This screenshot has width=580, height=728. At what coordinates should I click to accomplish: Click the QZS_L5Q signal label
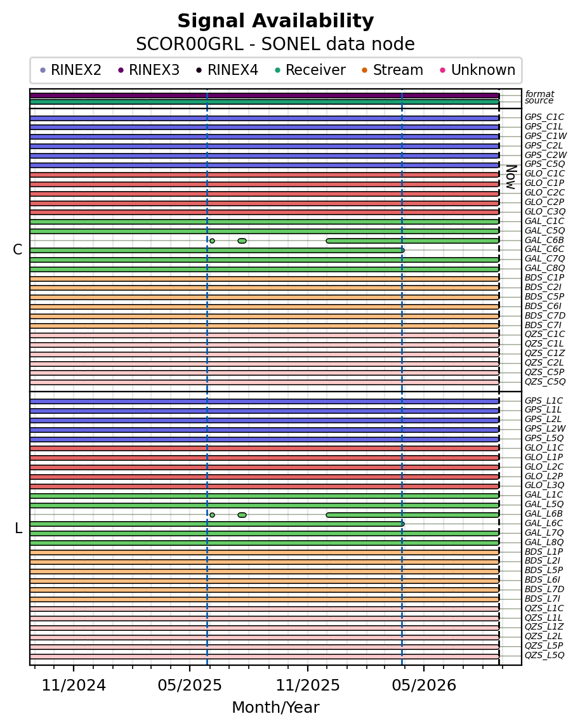point(544,656)
